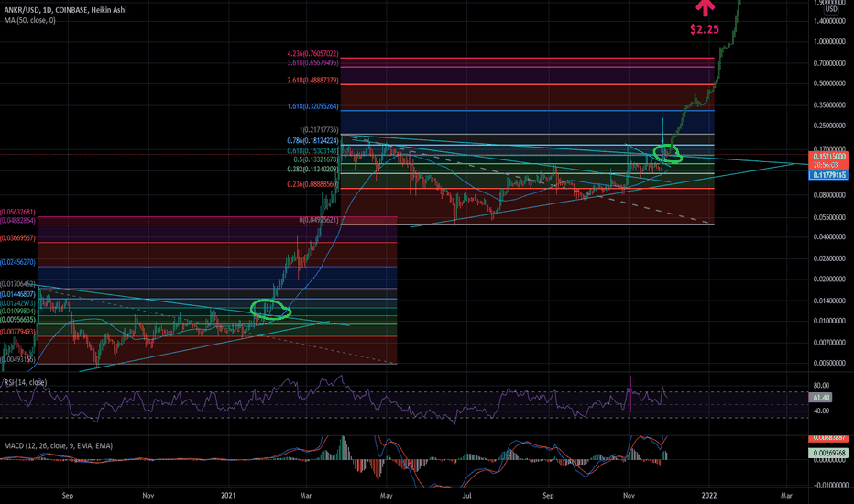Click the 0.35000000 price axis label
The height and width of the screenshot is (504, 854).
pyautogui.click(x=829, y=105)
